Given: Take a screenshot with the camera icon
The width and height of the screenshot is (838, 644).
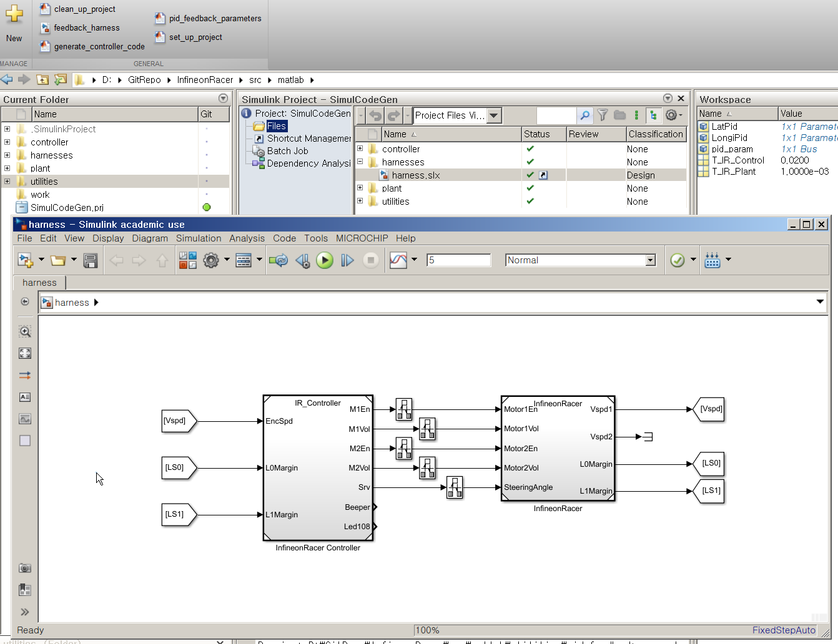Looking at the screenshot, I should [x=25, y=568].
